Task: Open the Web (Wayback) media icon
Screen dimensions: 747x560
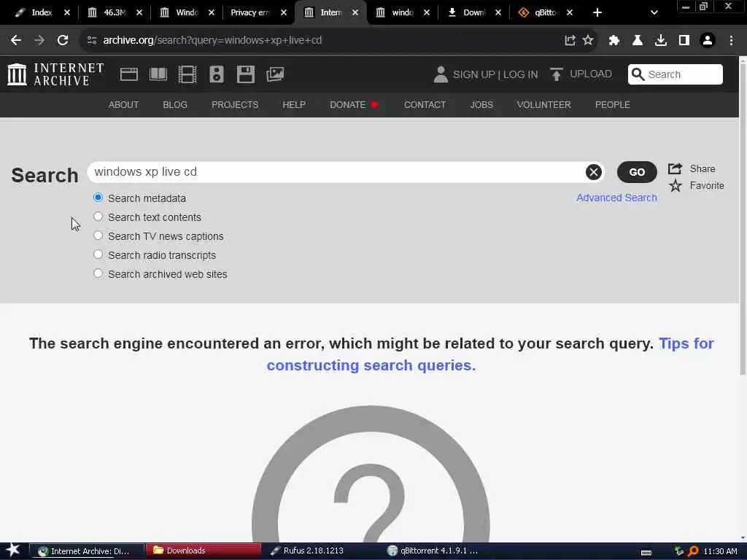Action: 129,74
